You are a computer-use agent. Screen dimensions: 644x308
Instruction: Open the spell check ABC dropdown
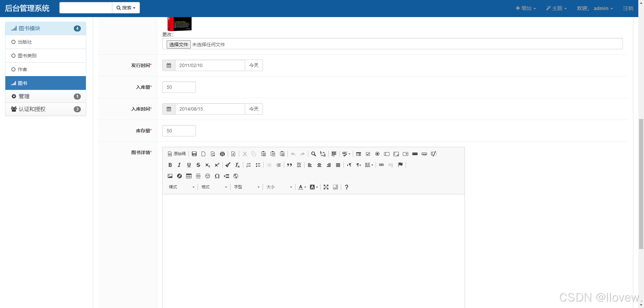point(346,154)
